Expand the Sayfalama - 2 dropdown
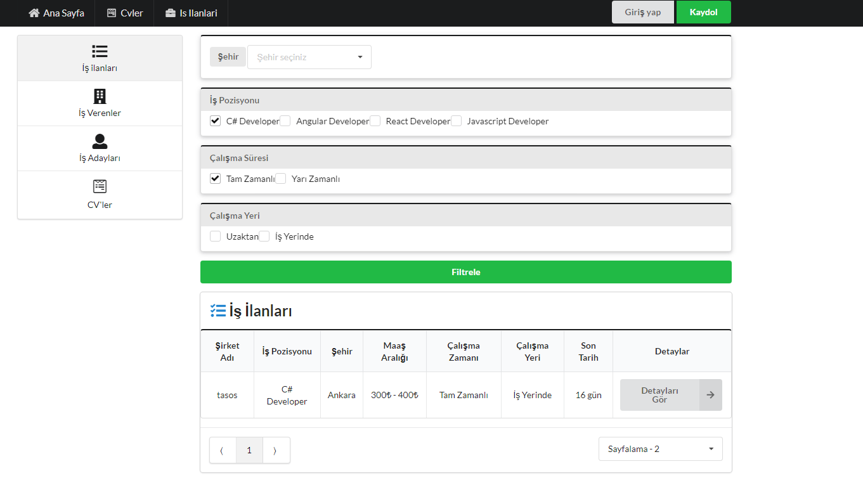 [x=660, y=448]
